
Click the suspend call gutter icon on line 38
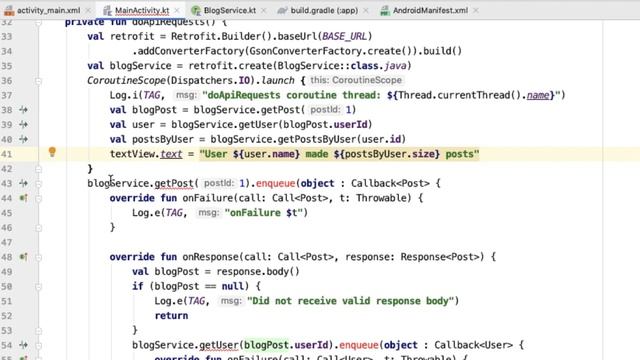coord(23,110)
